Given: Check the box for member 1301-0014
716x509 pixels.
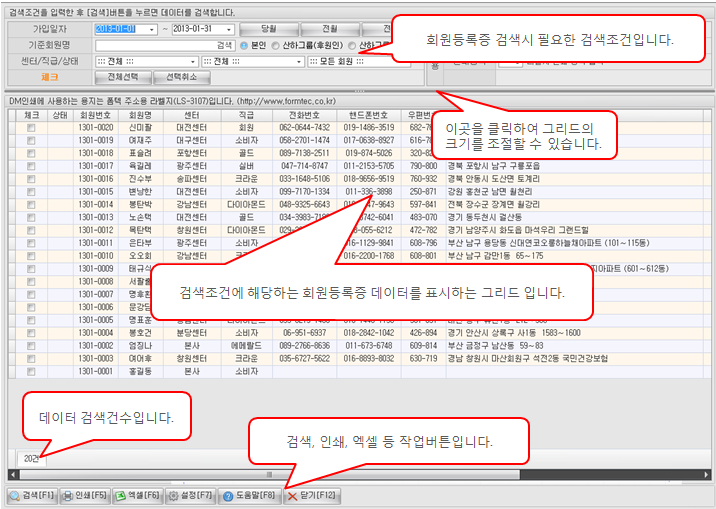Looking at the screenshot, I should coord(31,205).
